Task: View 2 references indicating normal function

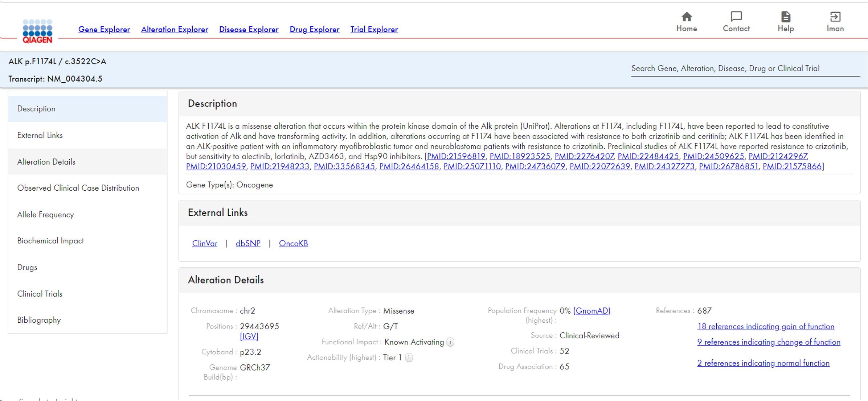Action: [763, 363]
